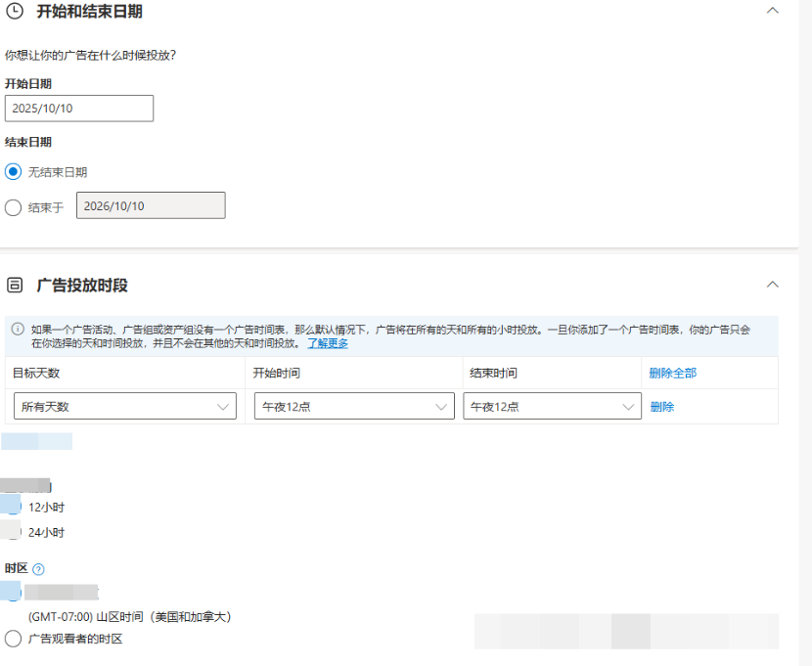The width and height of the screenshot is (812, 666).
Task: Click the clock icon beside 开始和结束日期
Action: [14, 11]
